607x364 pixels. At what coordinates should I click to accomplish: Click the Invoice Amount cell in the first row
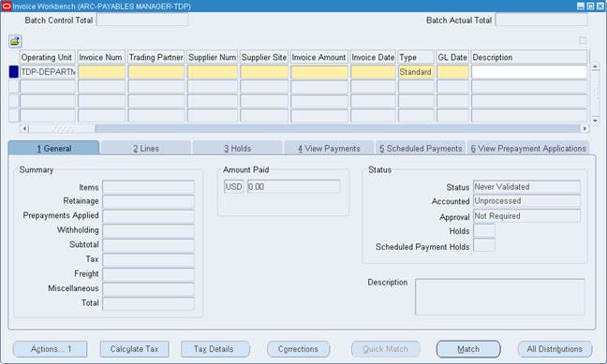[319, 72]
